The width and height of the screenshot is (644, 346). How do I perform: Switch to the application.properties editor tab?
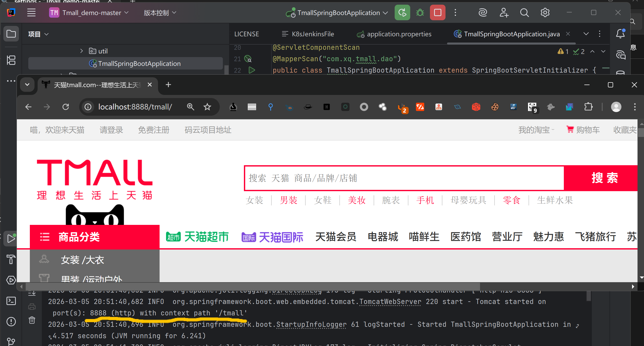click(399, 34)
